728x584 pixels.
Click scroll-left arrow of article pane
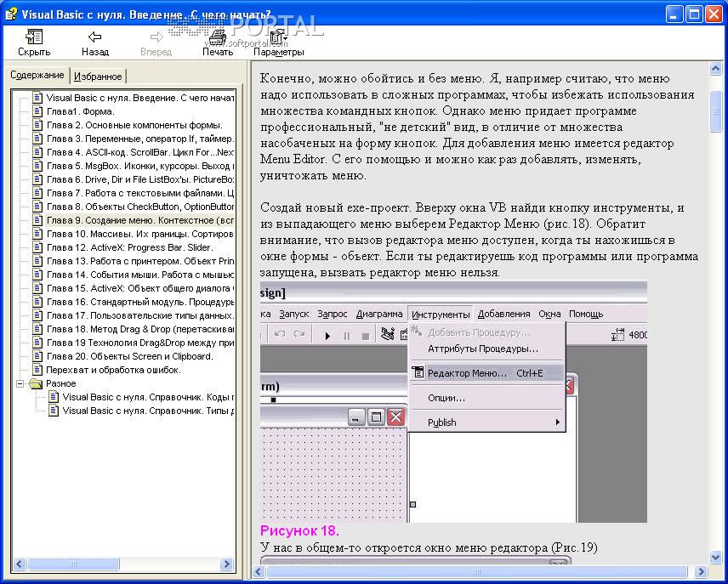pyautogui.click(x=259, y=571)
